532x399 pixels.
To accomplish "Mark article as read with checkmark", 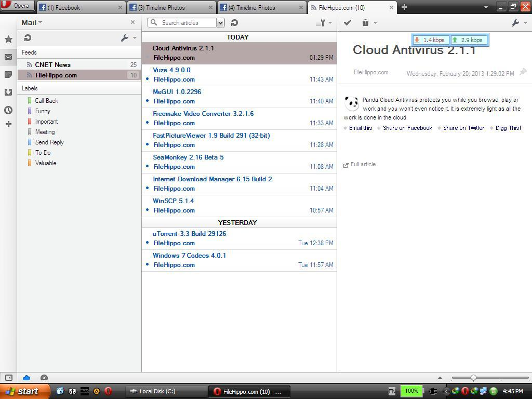I will point(348,22).
